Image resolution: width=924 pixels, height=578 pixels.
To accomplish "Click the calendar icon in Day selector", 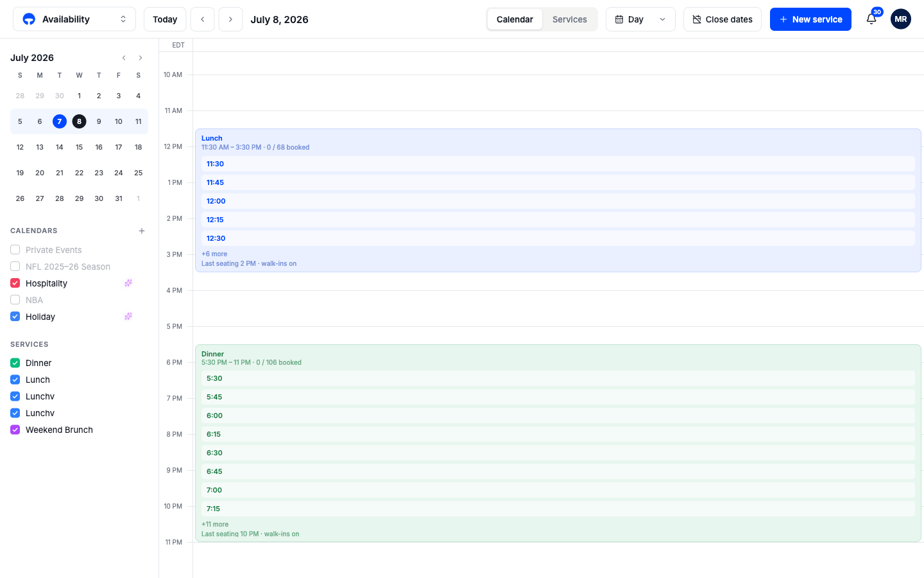I will click(x=619, y=19).
